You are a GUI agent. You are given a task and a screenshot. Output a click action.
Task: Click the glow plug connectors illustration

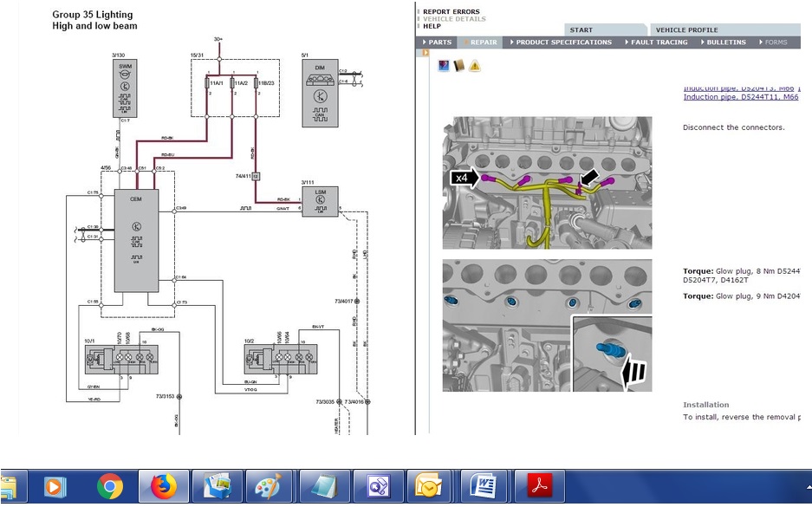coord(547,183)
